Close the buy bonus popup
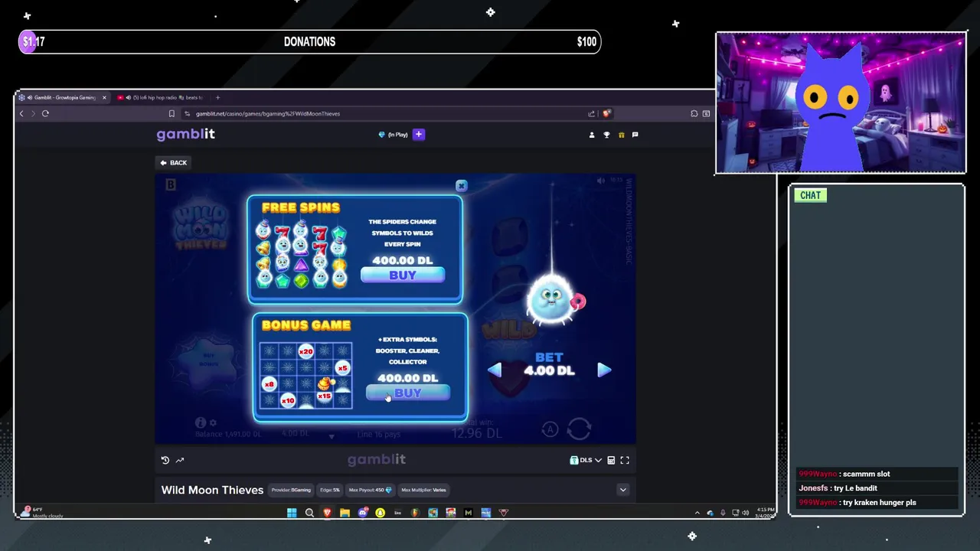Image resolution: width=980 pixels, height=551 pixels. 461,186
